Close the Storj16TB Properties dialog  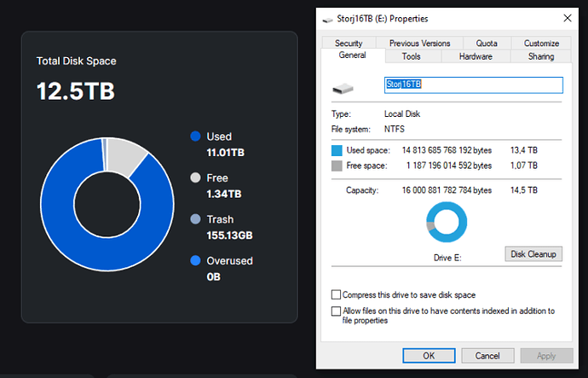[x=567, y=18]
